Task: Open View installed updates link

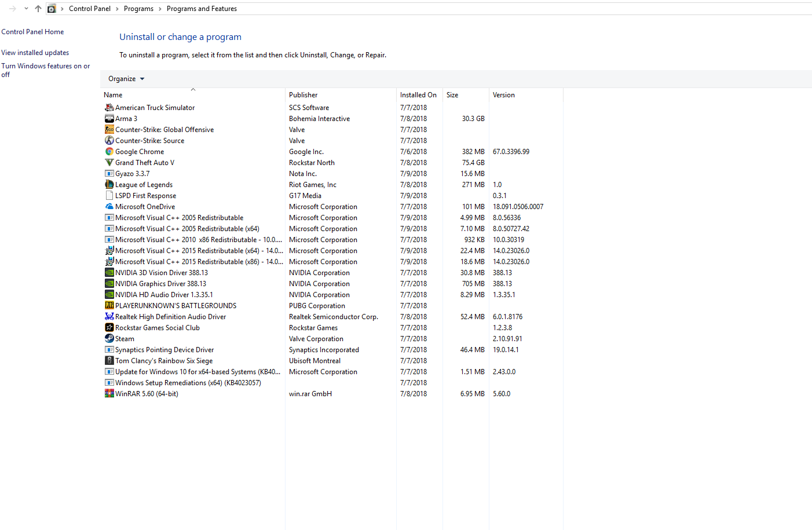Action: coord(35,53)
